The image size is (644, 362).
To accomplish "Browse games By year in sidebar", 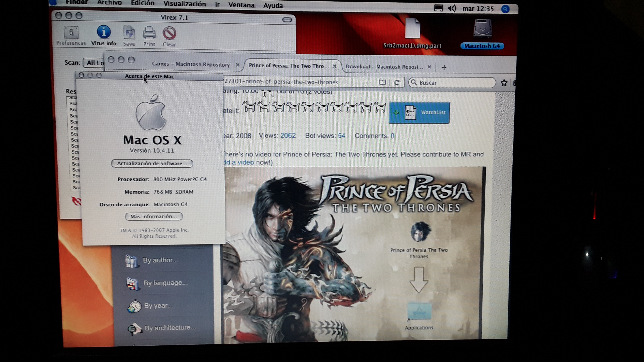I will tap(158, 306).
